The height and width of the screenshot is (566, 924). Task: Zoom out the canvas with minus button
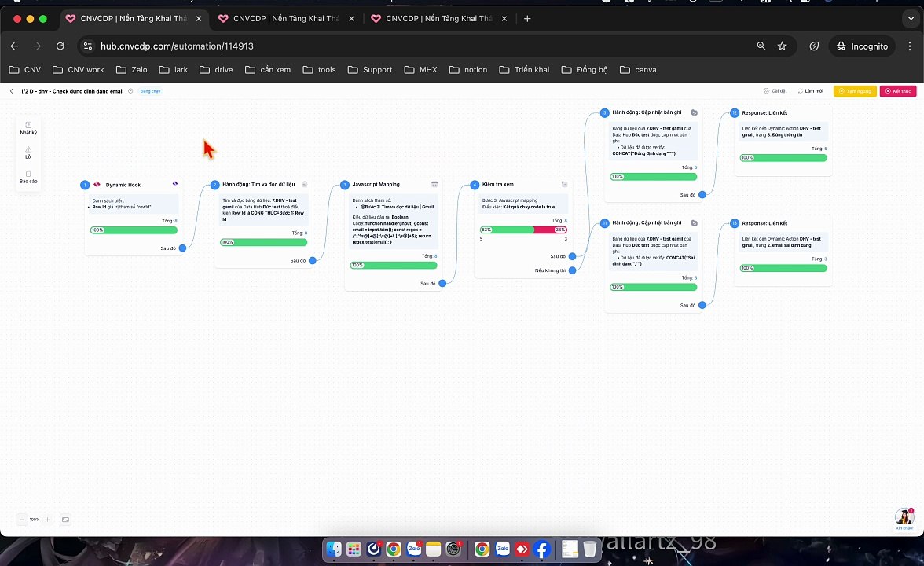tap(22, 520)
